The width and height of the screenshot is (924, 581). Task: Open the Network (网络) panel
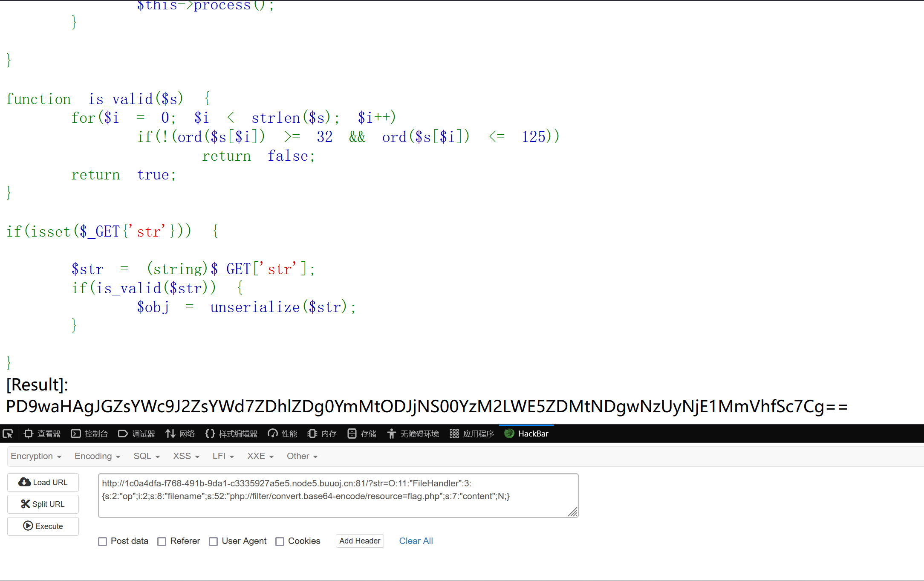pos(180,434)
